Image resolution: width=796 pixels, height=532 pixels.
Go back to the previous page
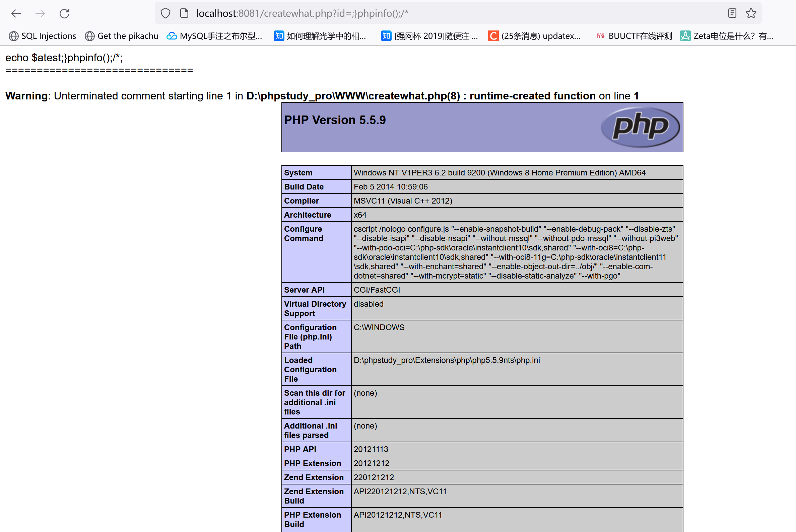(16, 14)
